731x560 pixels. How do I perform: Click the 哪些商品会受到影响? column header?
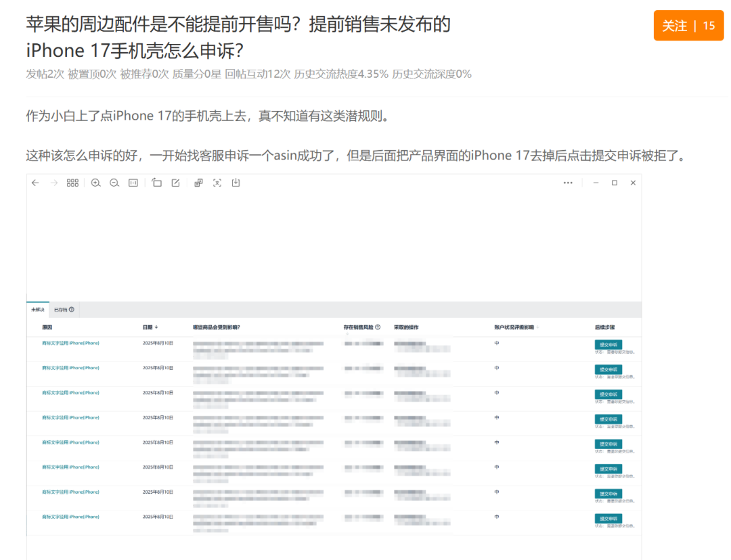tap(217, 327)
